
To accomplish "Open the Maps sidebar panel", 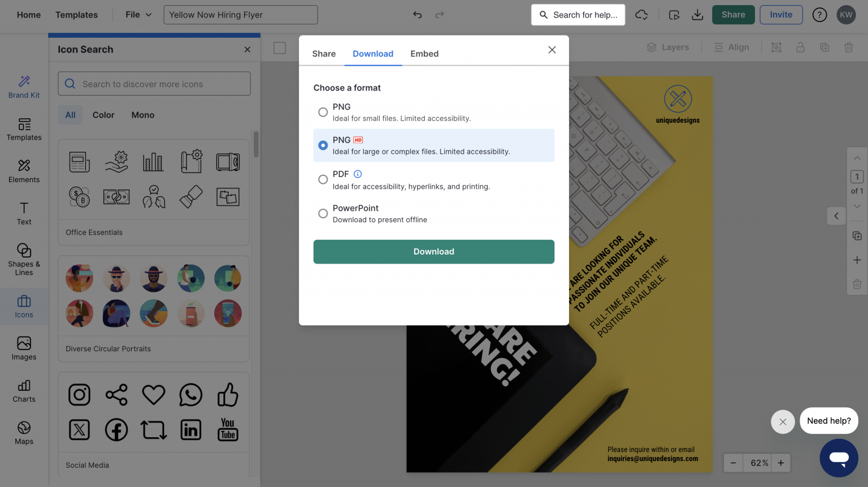I will coord(24,433).
